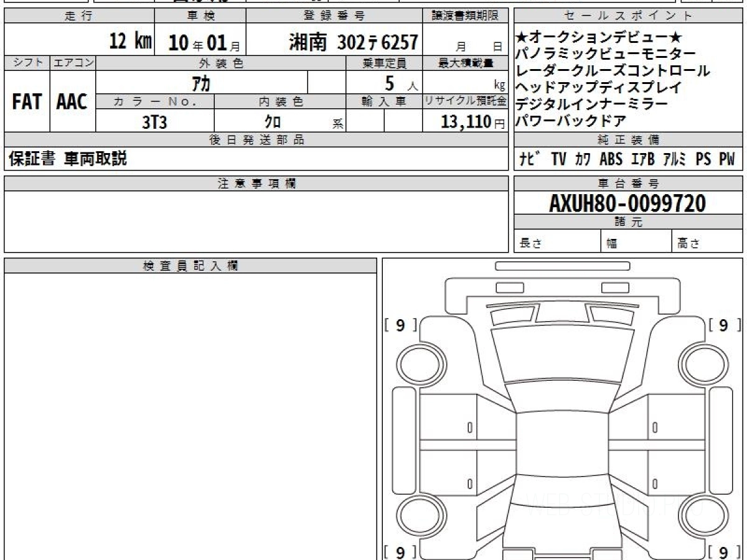Click the 高さ dimension field

708,241
